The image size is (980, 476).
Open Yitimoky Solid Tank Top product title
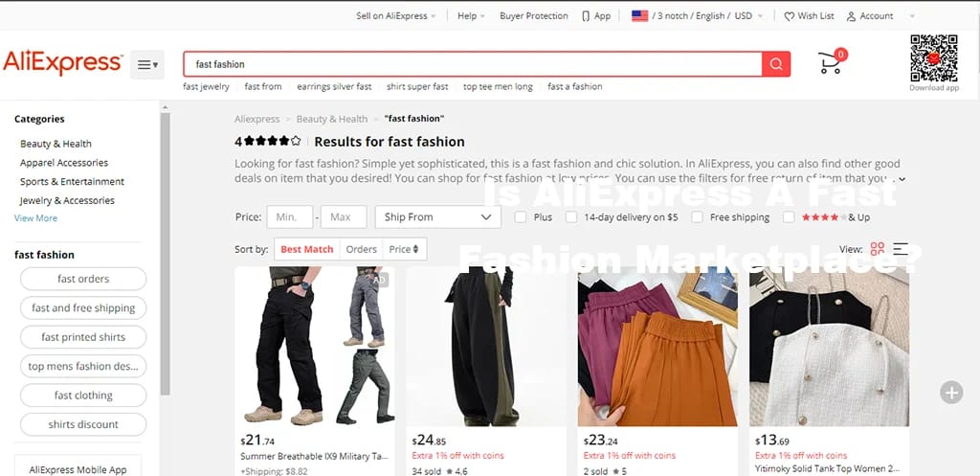[828, 468]
